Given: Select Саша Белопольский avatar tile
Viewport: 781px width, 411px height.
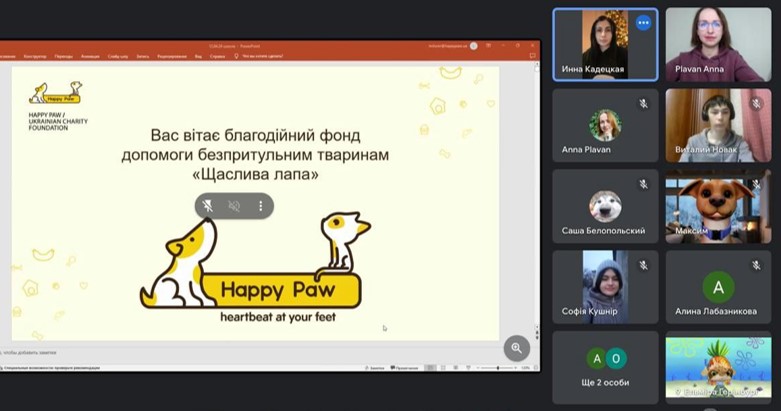Looking at the screenshot, I should point(605,206).
